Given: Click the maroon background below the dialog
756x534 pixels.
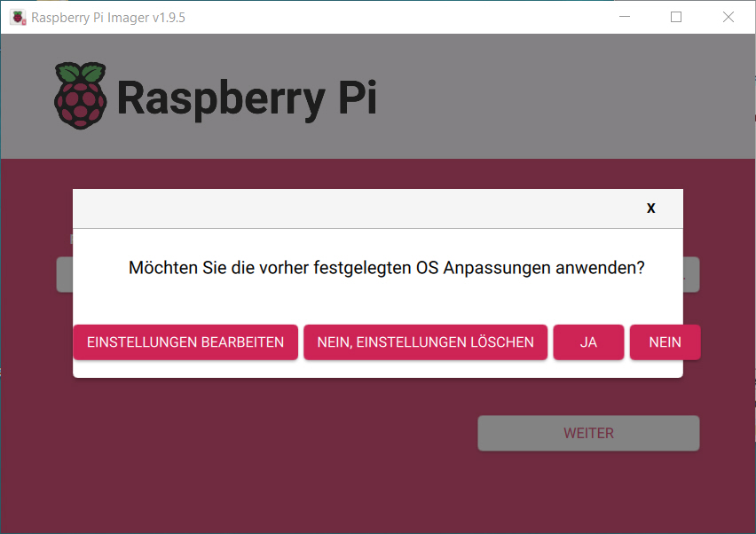Looking at the screenshot, I should tap(241, 453).
